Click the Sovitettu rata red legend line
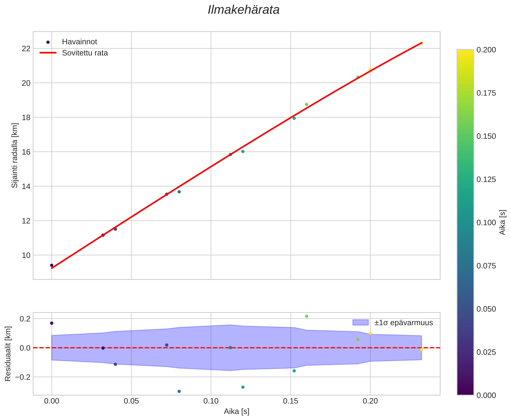511x420 pixels. [x=48, y=53]
